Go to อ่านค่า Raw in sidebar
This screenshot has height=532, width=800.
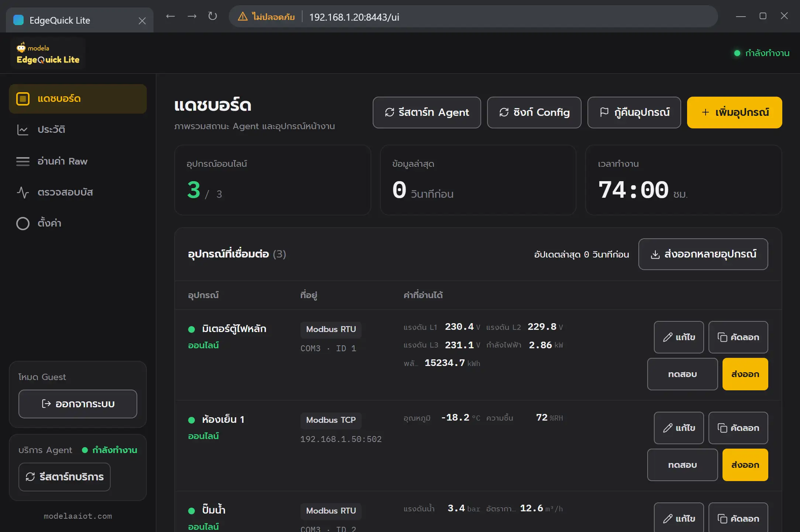point(78,161)
